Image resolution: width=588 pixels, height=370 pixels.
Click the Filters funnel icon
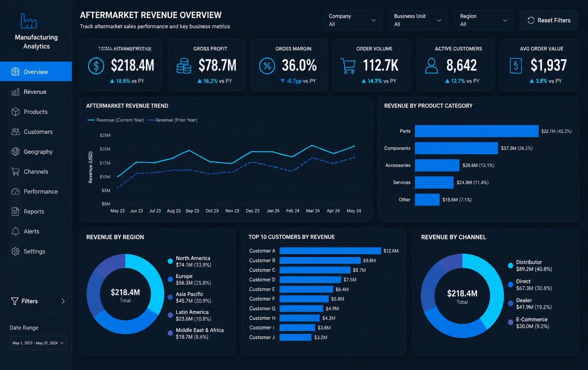click(x=15, y=301)
